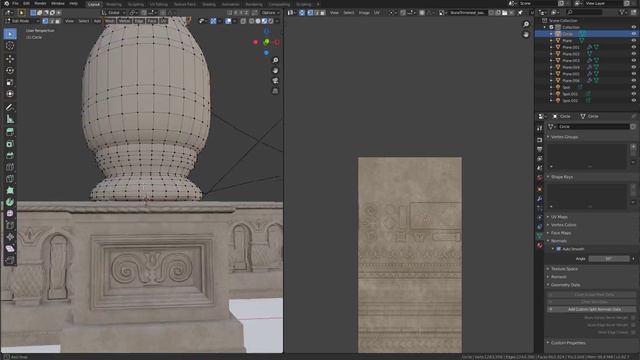This screenshot has height=360, width=640.
Task: Enable vertex select mode
Action: click(45, 21)
